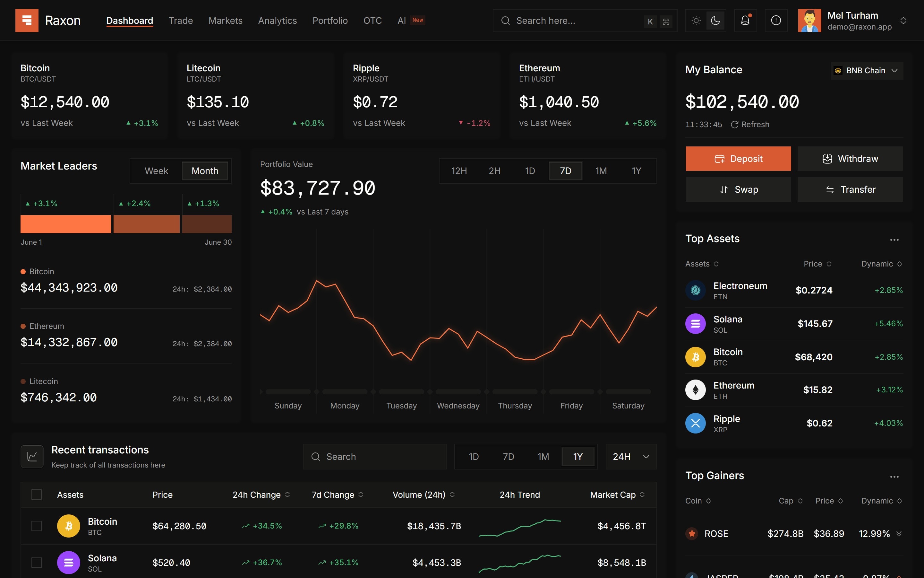Click the Withdraw button
The image size is (924, 578).
click(x=850, y=159)
